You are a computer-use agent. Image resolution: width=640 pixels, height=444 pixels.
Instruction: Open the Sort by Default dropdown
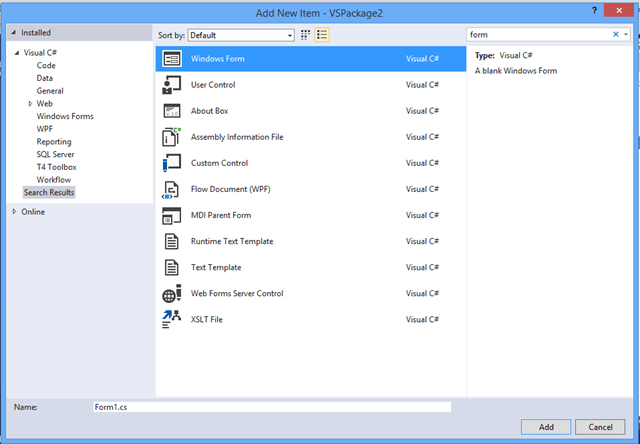[241, 36]
